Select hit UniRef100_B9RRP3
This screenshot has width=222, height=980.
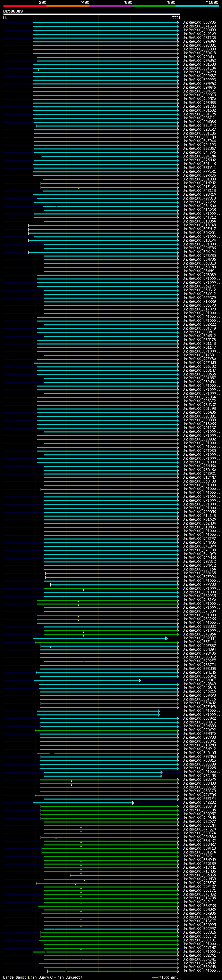[199, 80]
